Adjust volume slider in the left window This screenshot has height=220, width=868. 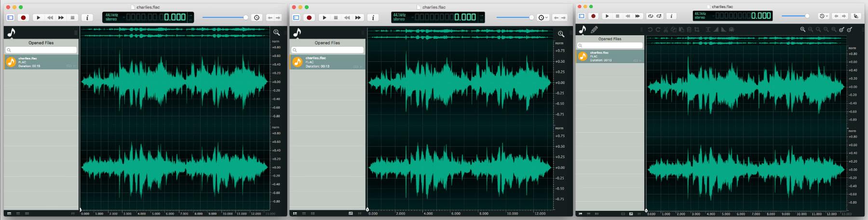(x=225, y=17)
